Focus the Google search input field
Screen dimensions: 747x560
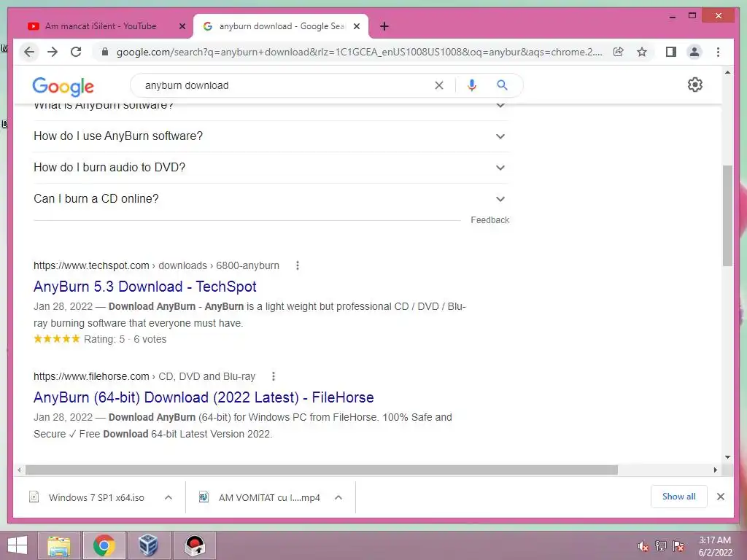286,85
